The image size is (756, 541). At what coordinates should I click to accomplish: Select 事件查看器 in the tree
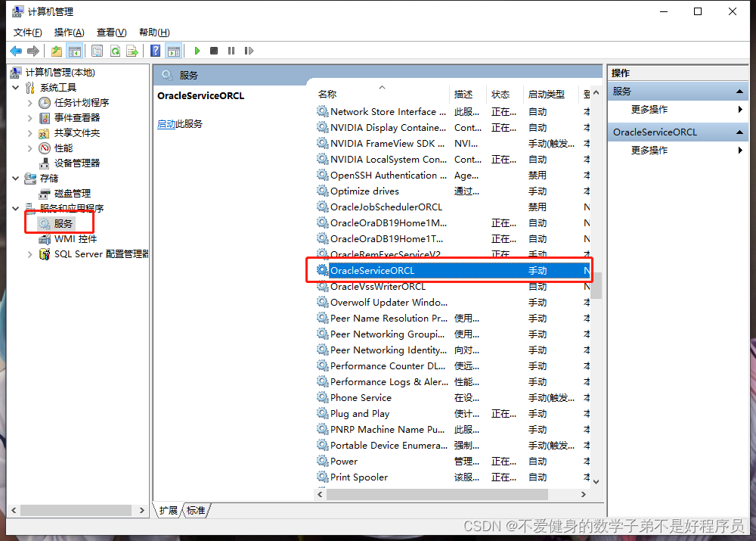click(77, 118)
